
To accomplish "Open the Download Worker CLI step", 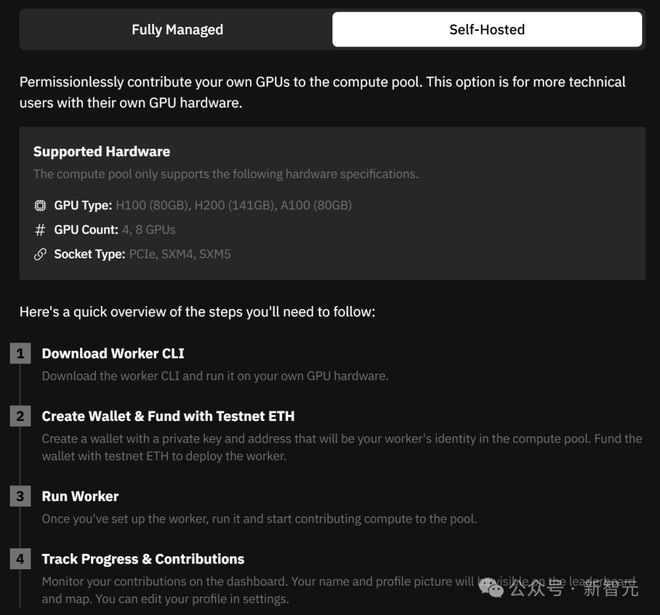I will click(x=113, y=354).
